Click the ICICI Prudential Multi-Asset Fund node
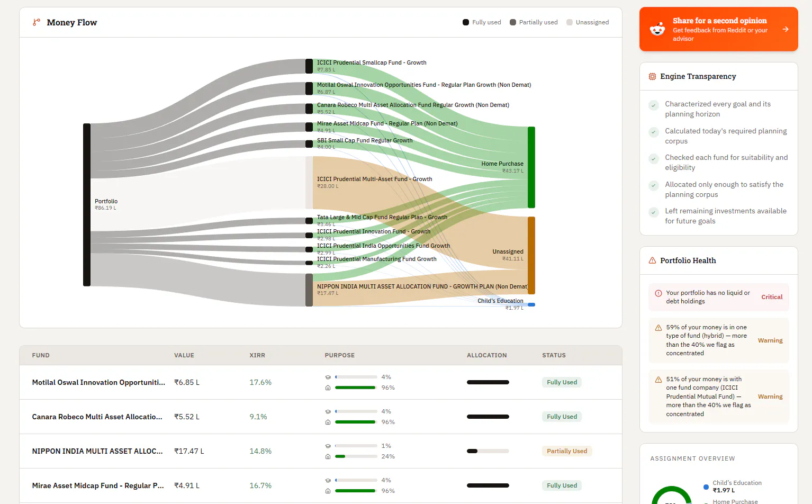This screenshot has width=812, height=504. (309, 183)
